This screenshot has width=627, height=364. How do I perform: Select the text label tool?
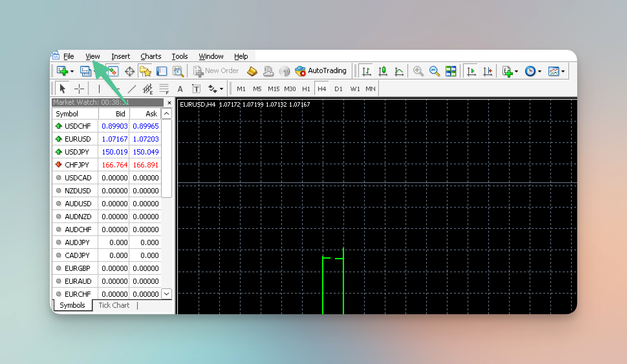(x=196, y=89)
